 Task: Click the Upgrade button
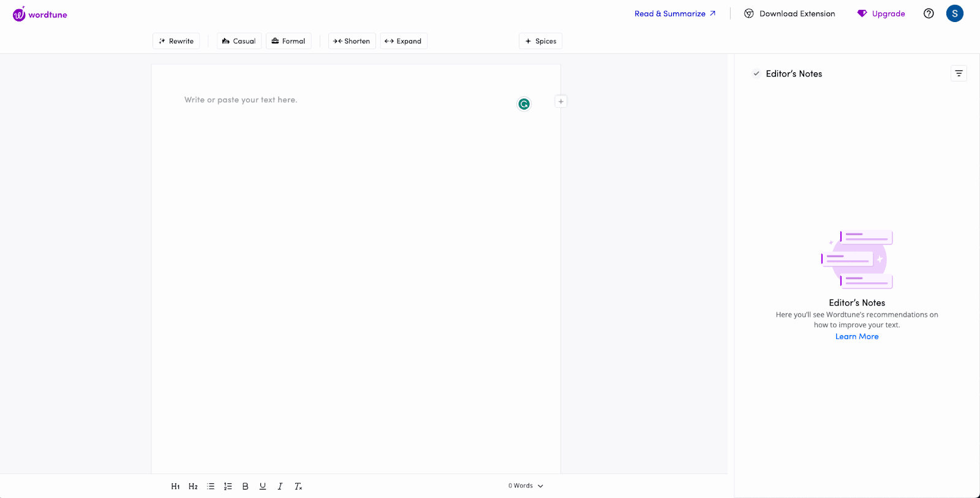pyautogui.click(x=881, y=13)
